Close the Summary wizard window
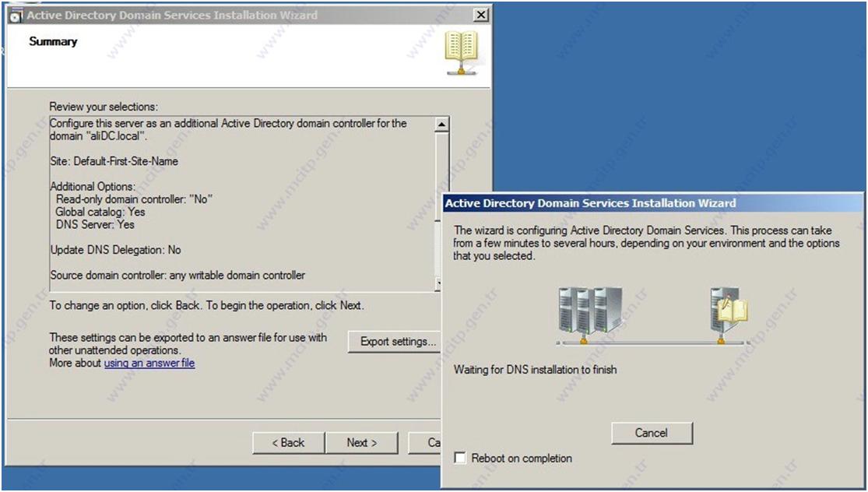Screen dimensions: 868x492 [482, 16]
